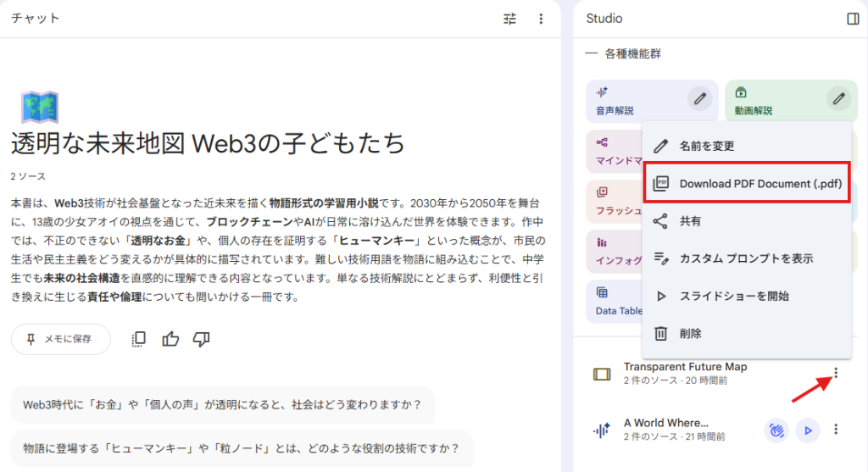Edit 音声解説 with pencil icon

click(699, 98)
